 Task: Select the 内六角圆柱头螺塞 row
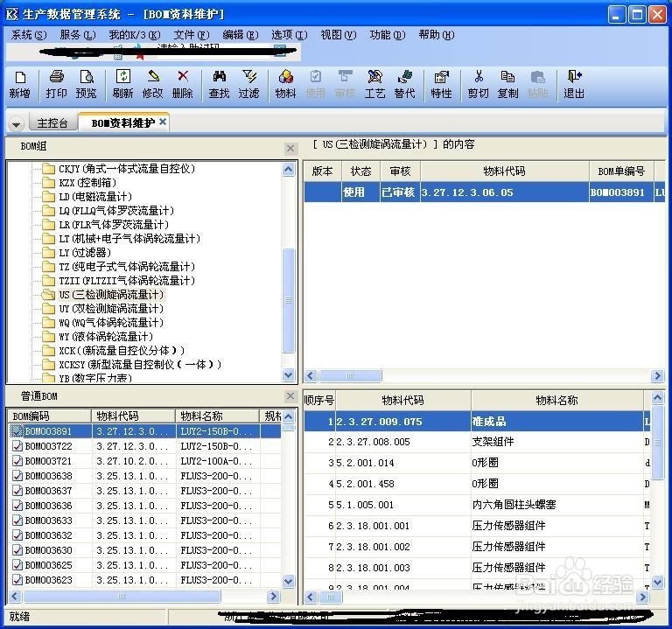pos(477,505)
